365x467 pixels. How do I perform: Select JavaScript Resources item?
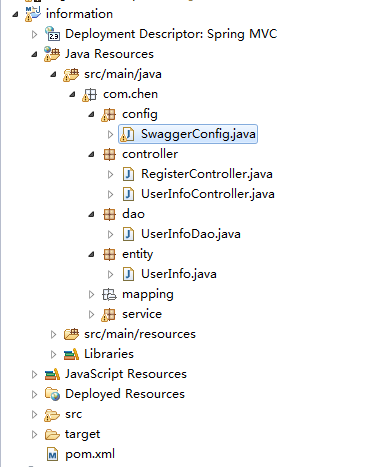point(126,374)
